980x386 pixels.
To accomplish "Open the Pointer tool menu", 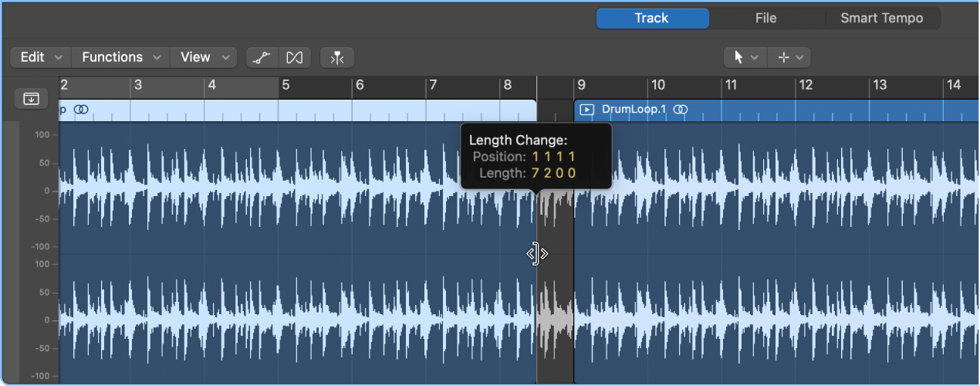I will 745,57.
